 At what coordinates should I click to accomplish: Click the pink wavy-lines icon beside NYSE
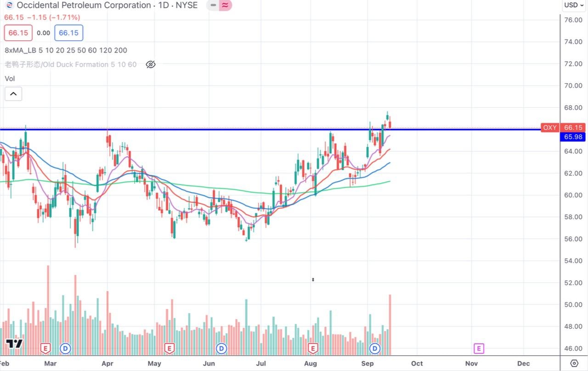225,6
